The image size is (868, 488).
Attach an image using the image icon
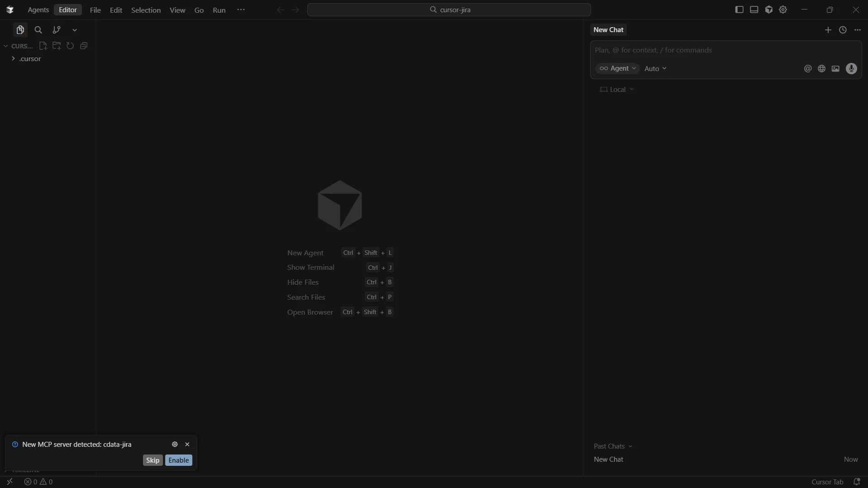click(835, 69)
